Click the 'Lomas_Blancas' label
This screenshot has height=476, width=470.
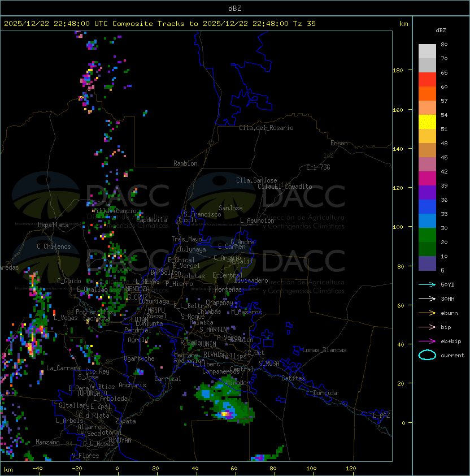pyautogui.click(x=324, y=350)
